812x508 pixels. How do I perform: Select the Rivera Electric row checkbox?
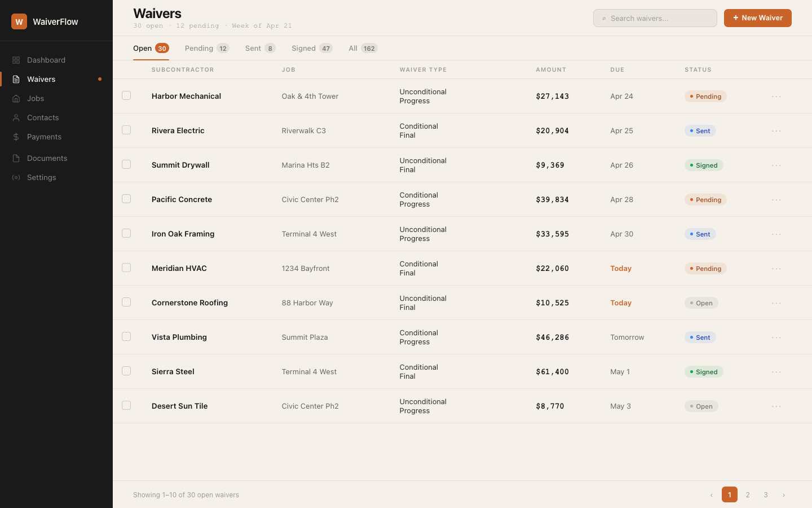(126, 130)
